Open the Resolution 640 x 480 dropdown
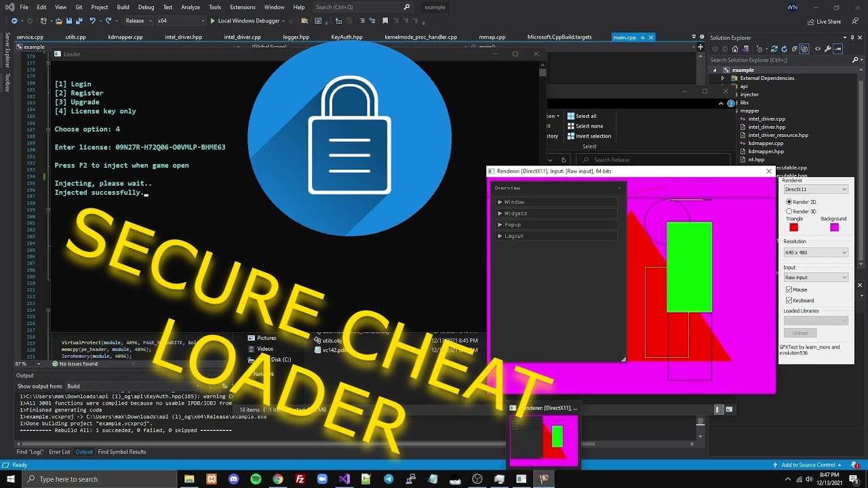 (816, 252)
